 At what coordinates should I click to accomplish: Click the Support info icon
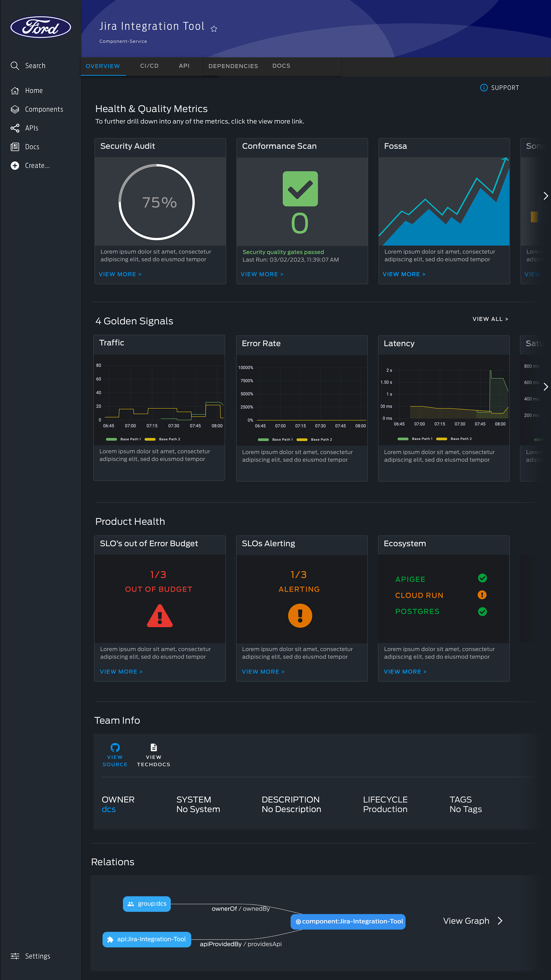[x=484, y=88]
